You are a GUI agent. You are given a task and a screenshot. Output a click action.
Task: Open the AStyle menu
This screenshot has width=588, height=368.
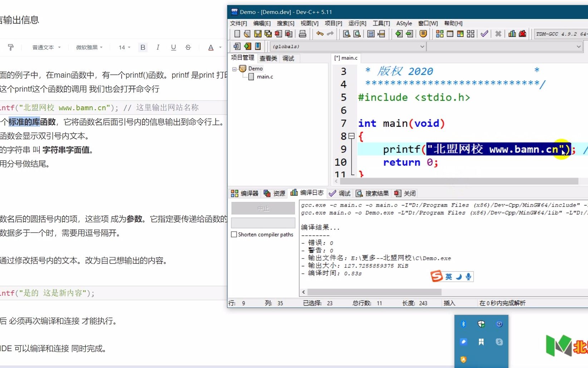point(404,23)
